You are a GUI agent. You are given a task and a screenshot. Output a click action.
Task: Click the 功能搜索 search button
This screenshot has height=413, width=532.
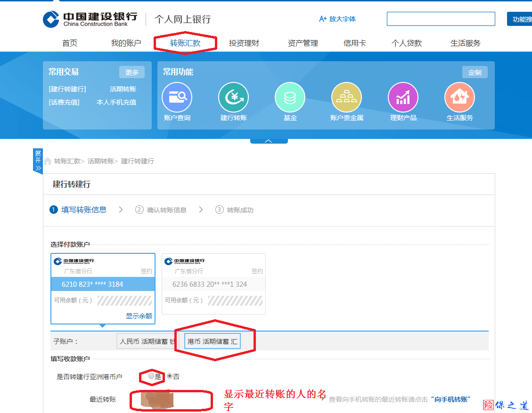[519, 19]
